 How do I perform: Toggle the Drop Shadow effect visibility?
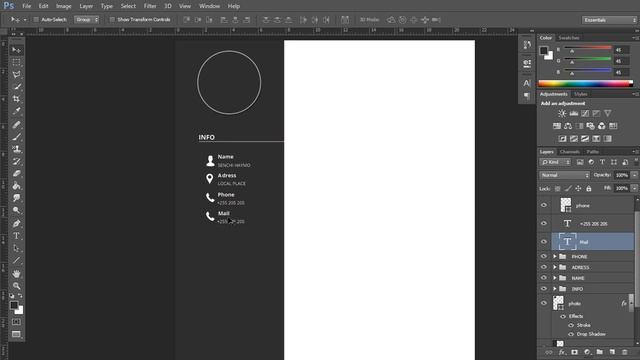(571, 334)
